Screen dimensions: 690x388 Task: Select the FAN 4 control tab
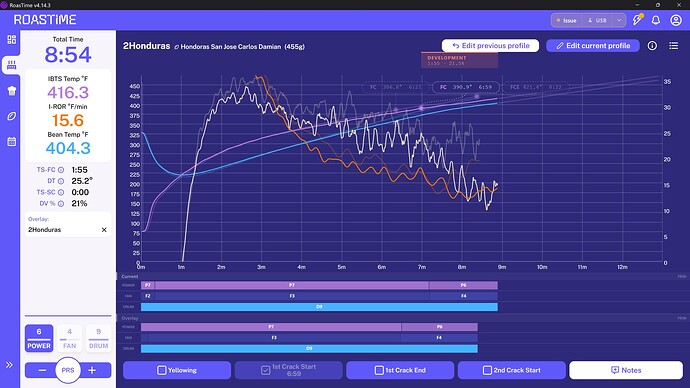(70, 338)
